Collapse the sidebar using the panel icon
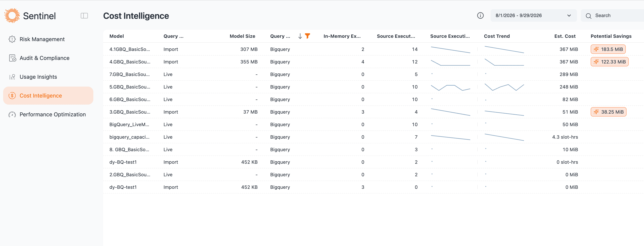Screen dimensions: 644x246 [x=84, y=16]
